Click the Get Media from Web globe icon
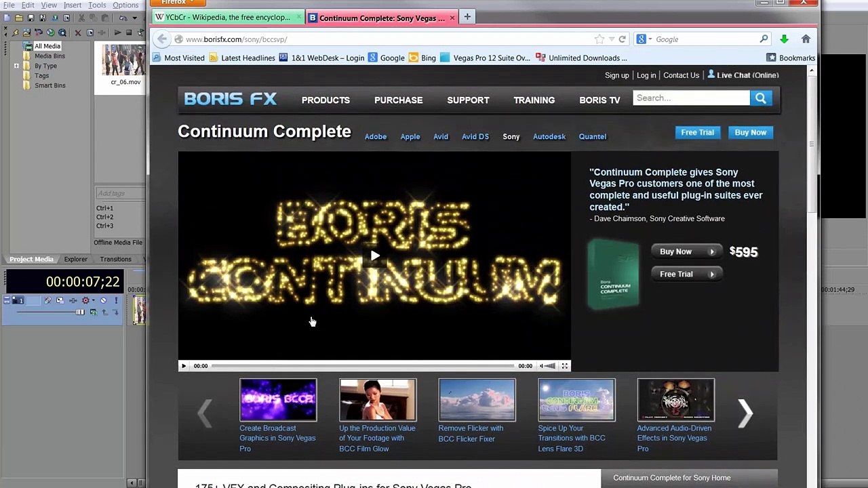The image size is (868, 488). click(x=50, y=33)
